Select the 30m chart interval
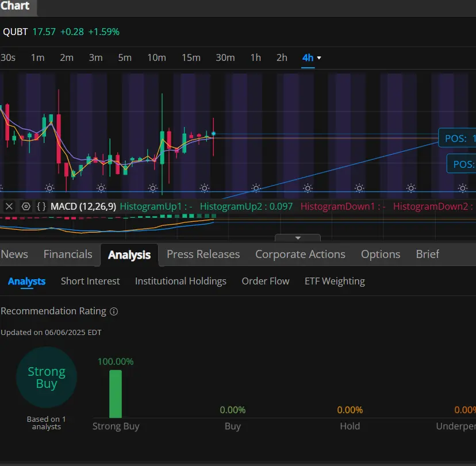 [225, 57]
